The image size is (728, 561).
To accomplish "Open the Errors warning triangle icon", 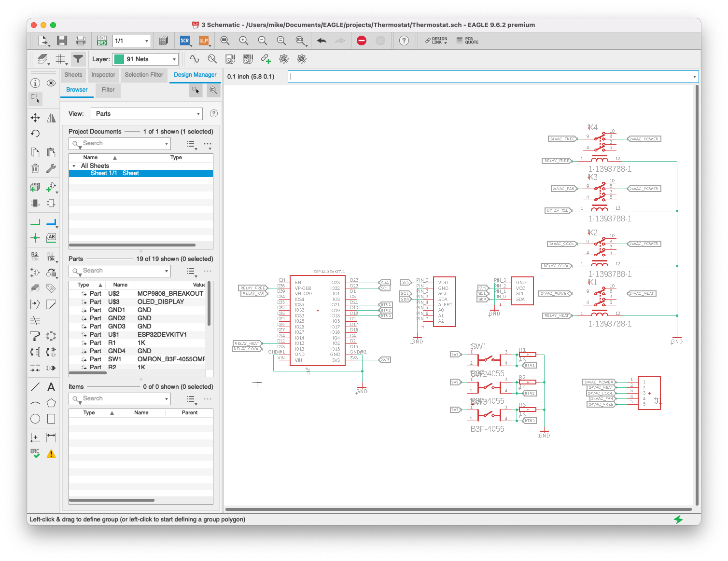I will (51, 453).
